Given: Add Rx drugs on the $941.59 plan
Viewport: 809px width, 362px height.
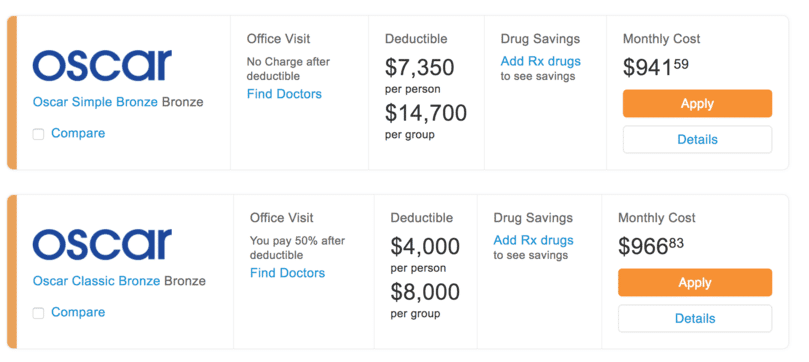Looking at the screenshot, I should click(x=541, y=61).
